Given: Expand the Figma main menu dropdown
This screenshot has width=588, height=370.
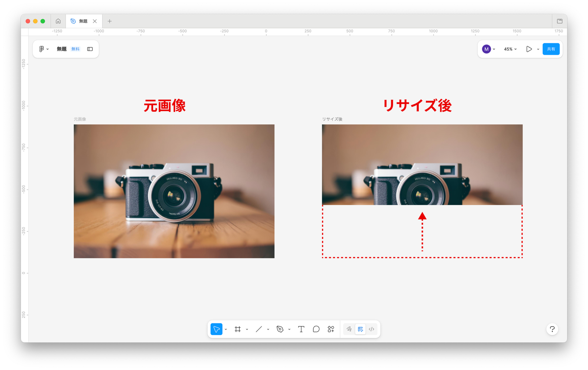Looking at the screenshot, I should [43, 49].
